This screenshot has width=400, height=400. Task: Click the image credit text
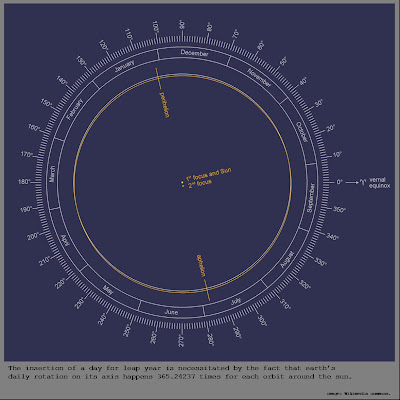point(357,393)
